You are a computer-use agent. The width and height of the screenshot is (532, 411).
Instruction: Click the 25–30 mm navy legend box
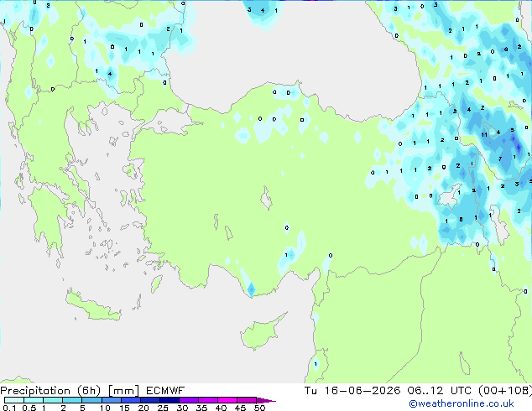point(170,400)
